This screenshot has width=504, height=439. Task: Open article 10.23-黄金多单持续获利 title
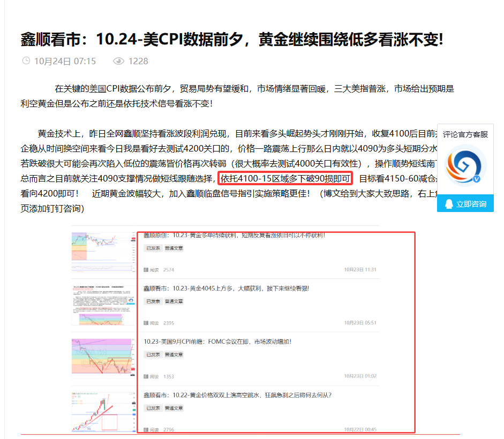coord(234,235)
